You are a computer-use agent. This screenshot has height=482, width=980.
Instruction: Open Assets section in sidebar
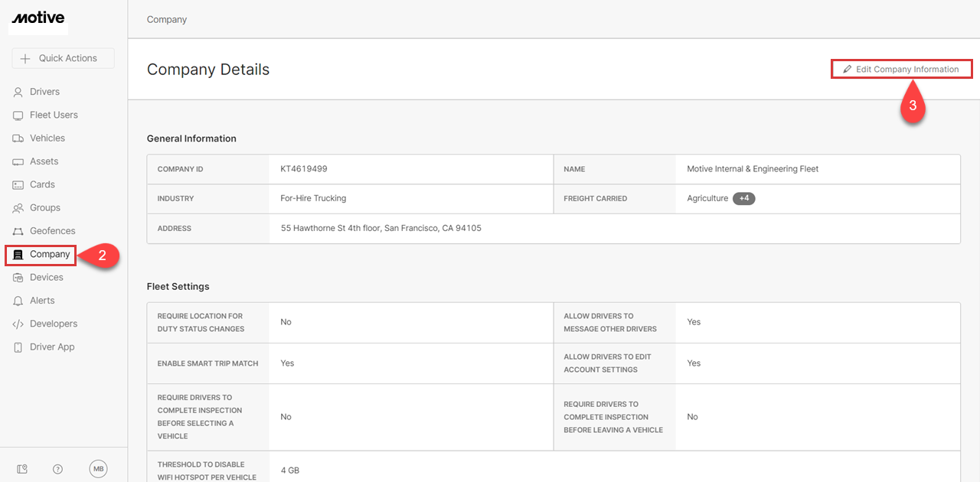pos(44,161)
